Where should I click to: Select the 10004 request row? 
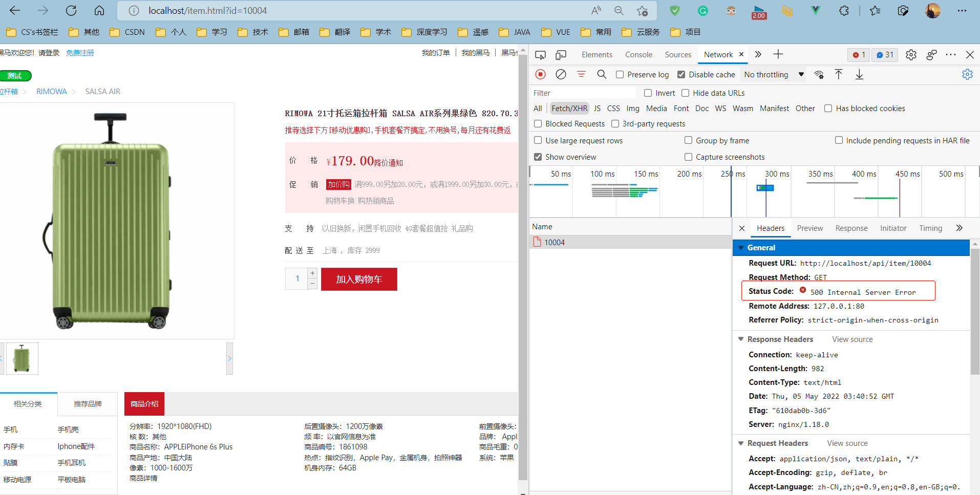(x=630, y=242)
